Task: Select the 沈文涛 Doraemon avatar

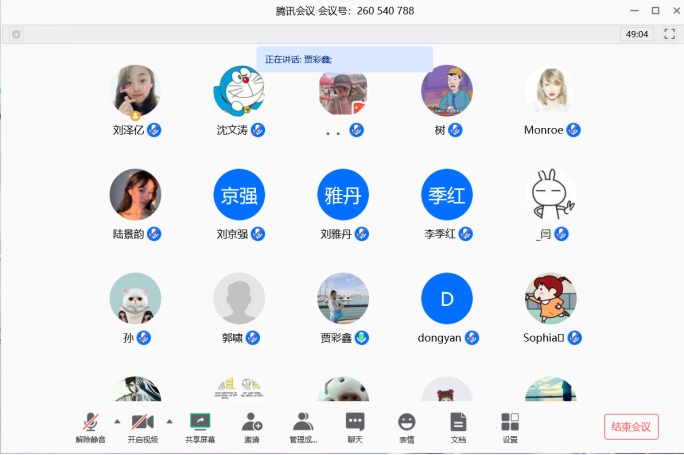Action: pos(239,91)
